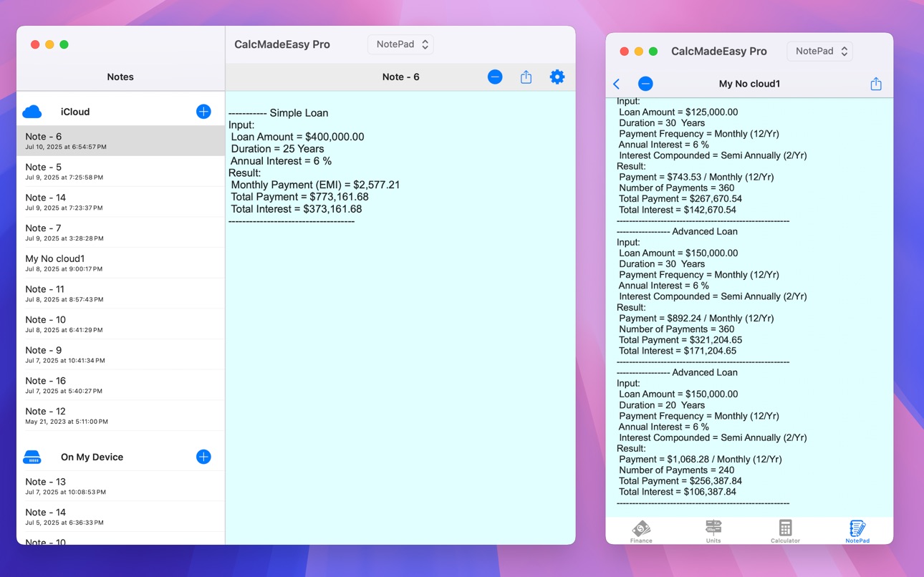The image size is (924, 577).
Task: Click Monthly Payment (EMI) = $2,577.21 line
Action: [x=315, y=185]
